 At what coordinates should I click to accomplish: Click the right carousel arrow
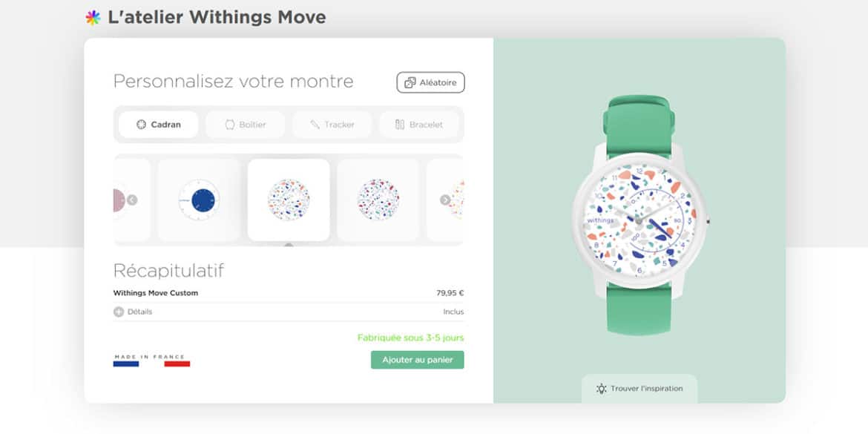445,200
